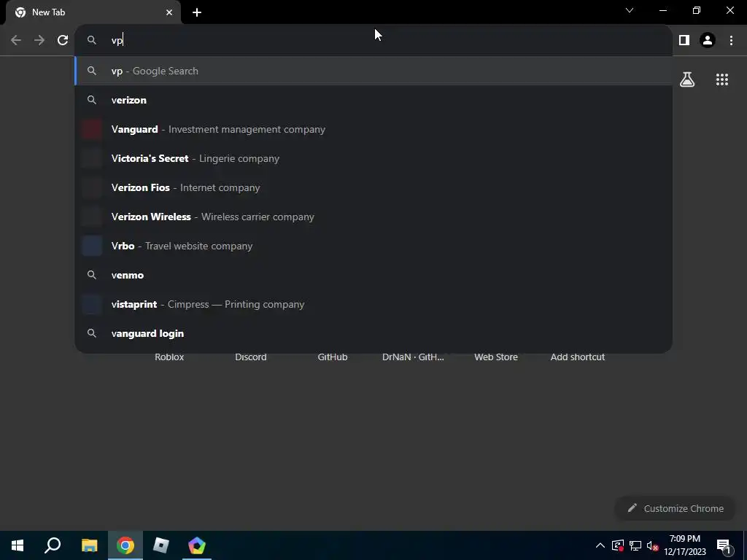Open the Windows Start menu
Screen dimensions: 747x560
point(18,545)
